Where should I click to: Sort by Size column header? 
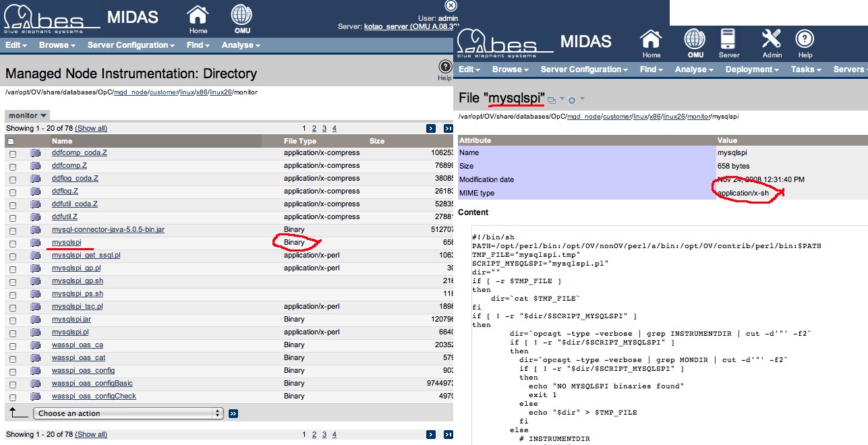(x=377, y=141)
